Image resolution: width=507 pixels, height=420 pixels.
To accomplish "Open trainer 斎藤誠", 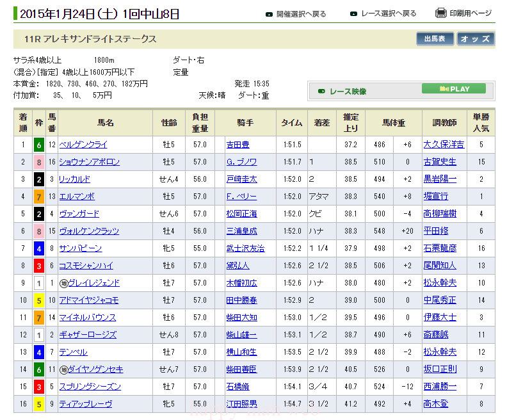I will click(x=436, y=335).
